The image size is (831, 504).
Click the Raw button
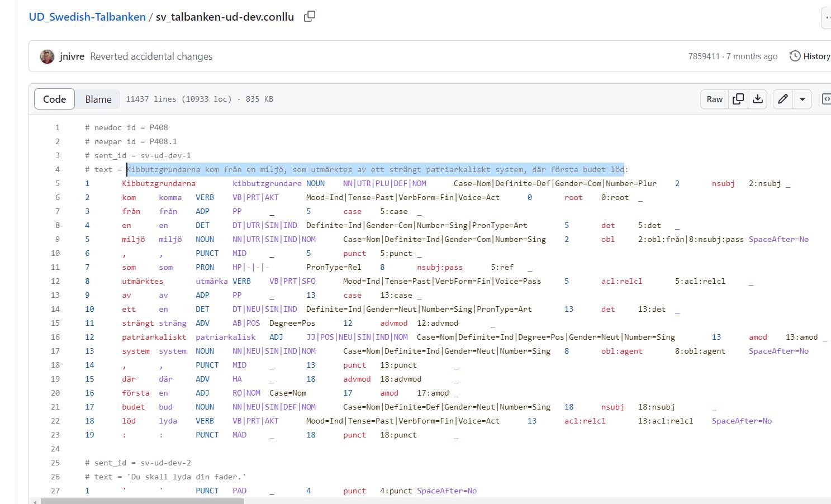pyautogui.click(x=714, y=99)
